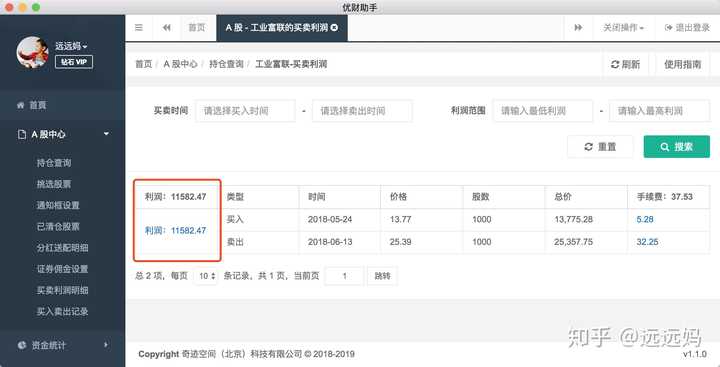This screenshot has height=367, width=720.
Task: Click the 跳转 jump button
Action: [382, 276]
